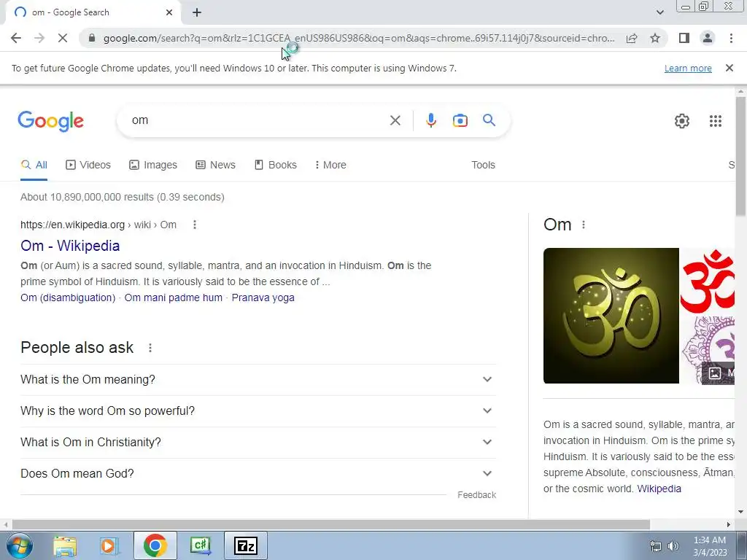Switch to the Images tab
747x560 pixels.
pos(153,165)
